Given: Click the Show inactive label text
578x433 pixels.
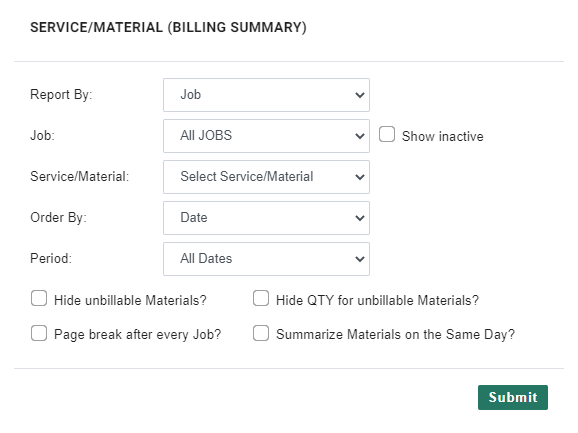Looking at the screenshot, I should pos(442,136).
